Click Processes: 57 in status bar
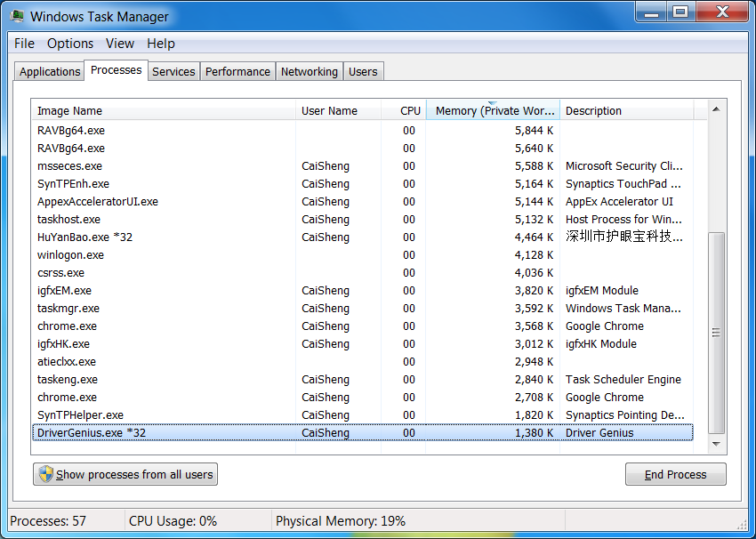 tap(48, 521)
